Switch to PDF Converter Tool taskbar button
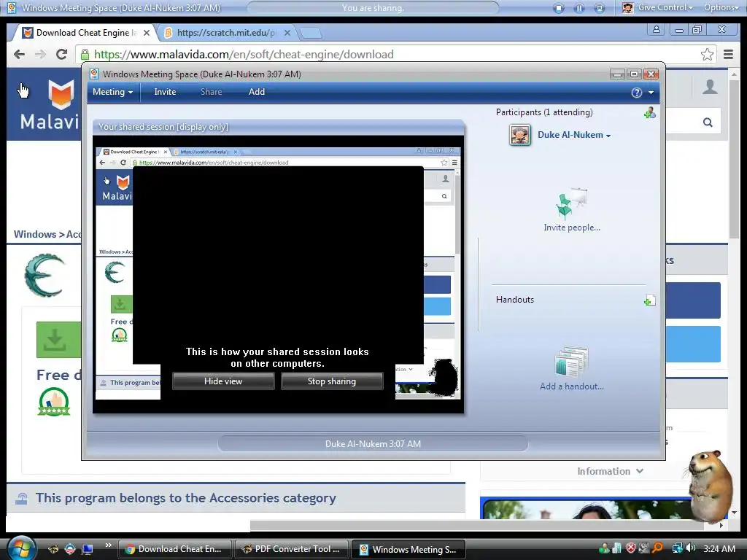The image size is (747, 560). click(x=292, y=549)
